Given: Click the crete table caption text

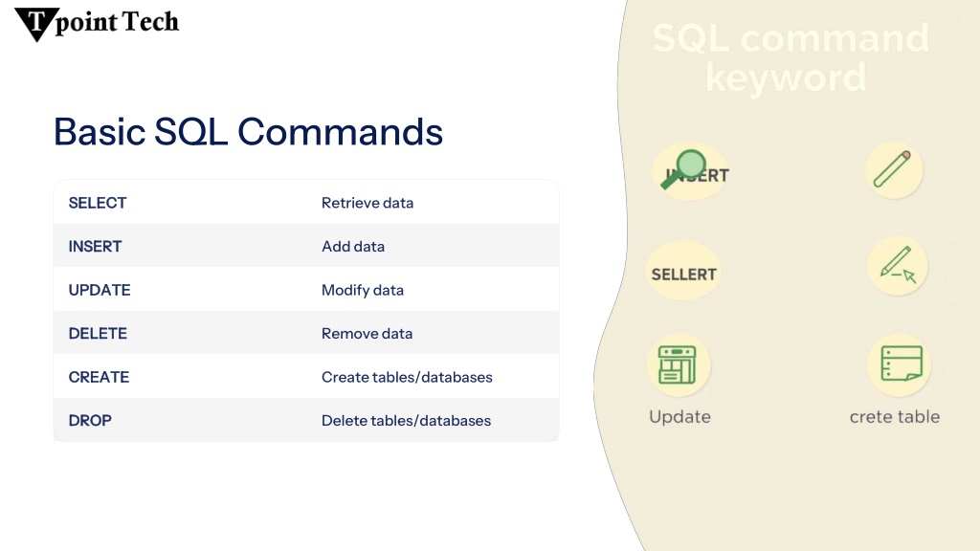Looking at the screenshot, I should pos(895,417).
